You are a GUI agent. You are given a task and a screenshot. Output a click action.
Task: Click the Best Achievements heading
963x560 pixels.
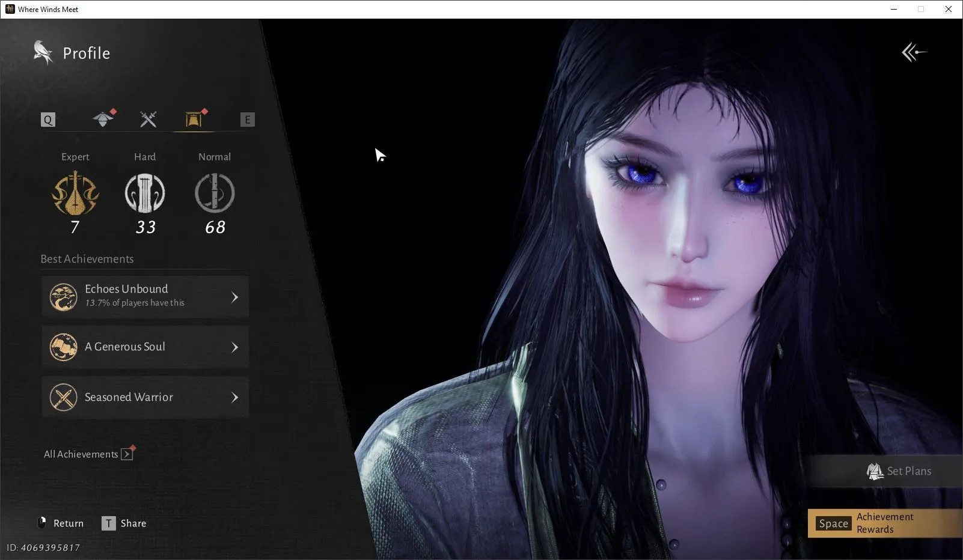87,259
